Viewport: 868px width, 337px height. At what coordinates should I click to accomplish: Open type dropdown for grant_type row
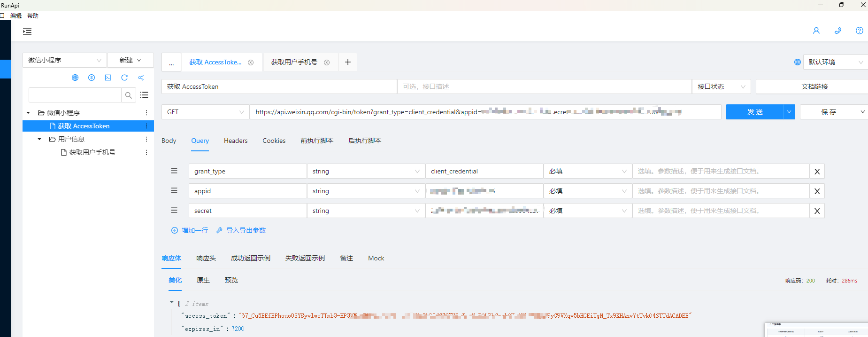coord(366,171)
